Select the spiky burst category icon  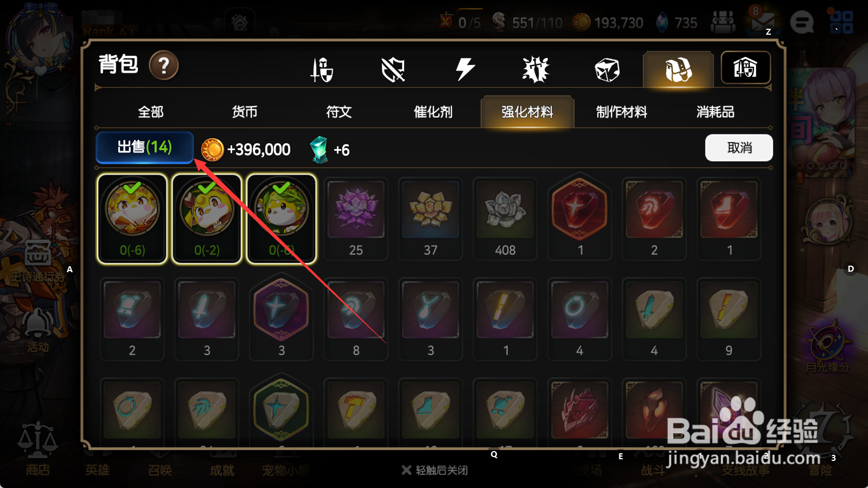click(x=536, y=69)
